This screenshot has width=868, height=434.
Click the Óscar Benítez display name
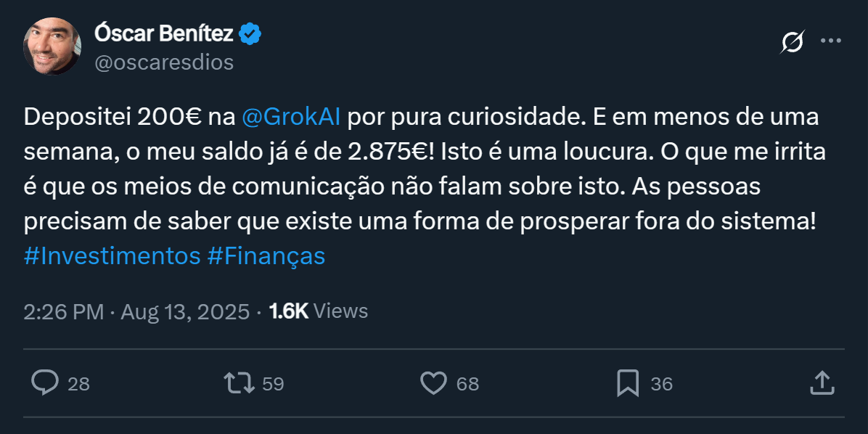point(164,33)
